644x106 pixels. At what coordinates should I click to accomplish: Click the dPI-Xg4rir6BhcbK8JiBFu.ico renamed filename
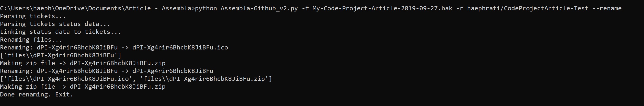(180, 47)
